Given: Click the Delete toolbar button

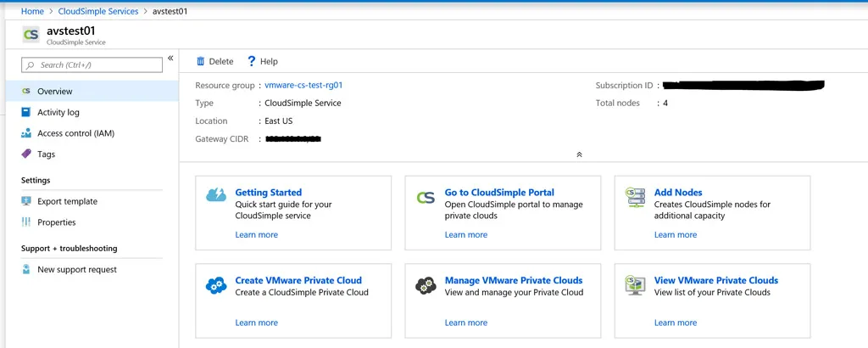Looking at the screenshot, I should [x=214, y=61].
